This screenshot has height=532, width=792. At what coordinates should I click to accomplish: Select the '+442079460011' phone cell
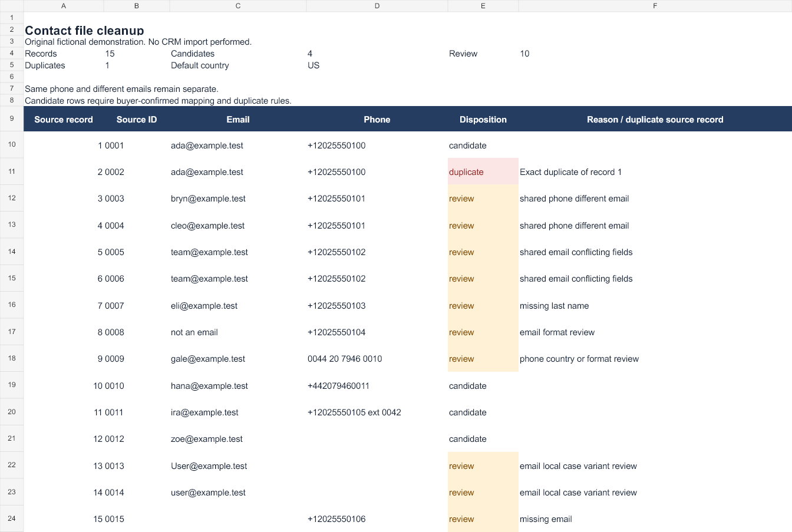coord(377,386)
